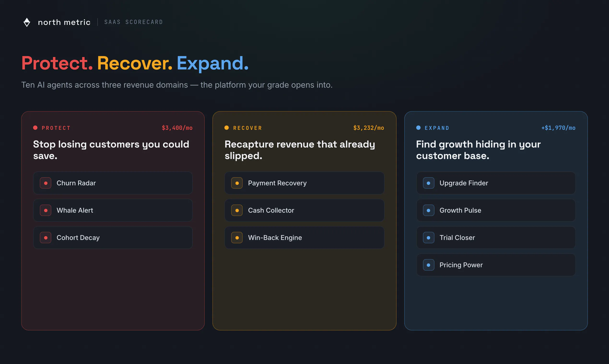This screenshot has height=364, width=609.
Task: Click the Upgrade Finder blue dot icon
Action: (428, 183)
